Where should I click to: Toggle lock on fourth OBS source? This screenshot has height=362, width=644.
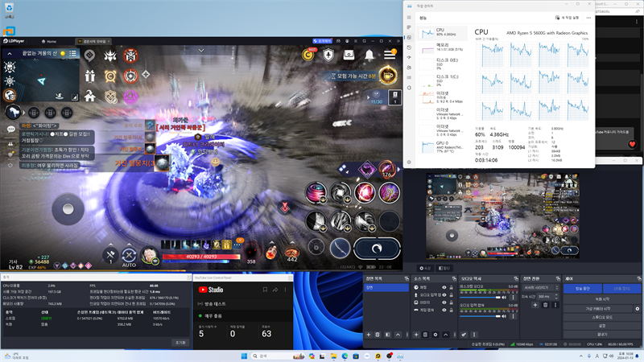(x=451, y=310)
